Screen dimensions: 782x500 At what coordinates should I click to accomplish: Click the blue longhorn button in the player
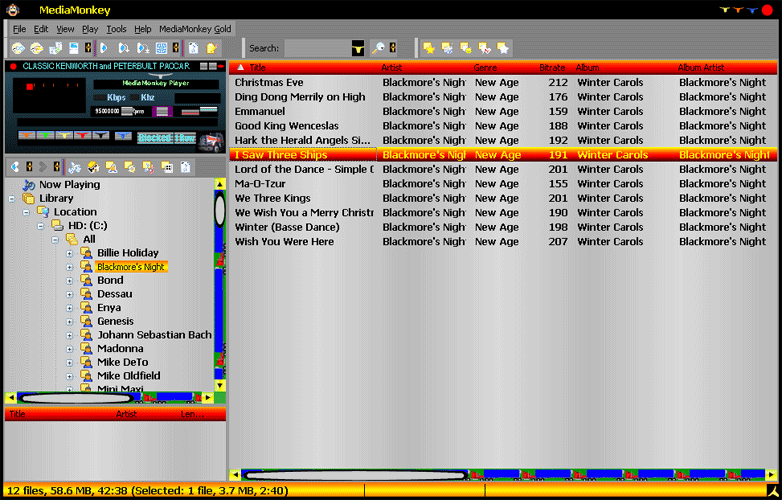point(123,135)
